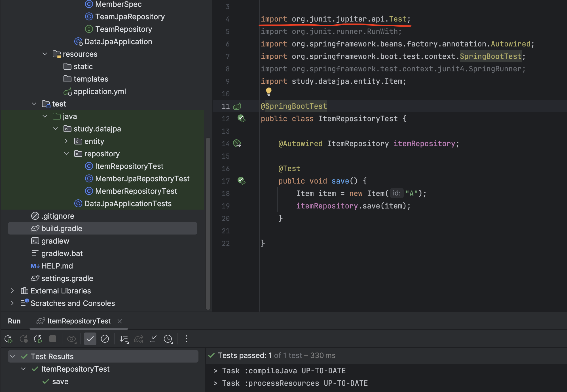The image size is (567, 392).
Task: Click the autowired bean gutter icon line 14
Action: pyautogui.click(x=237, y=144)
